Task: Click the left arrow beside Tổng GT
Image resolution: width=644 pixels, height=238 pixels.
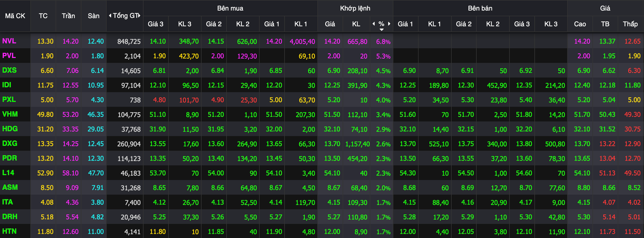Action: [x=110, y=16]
